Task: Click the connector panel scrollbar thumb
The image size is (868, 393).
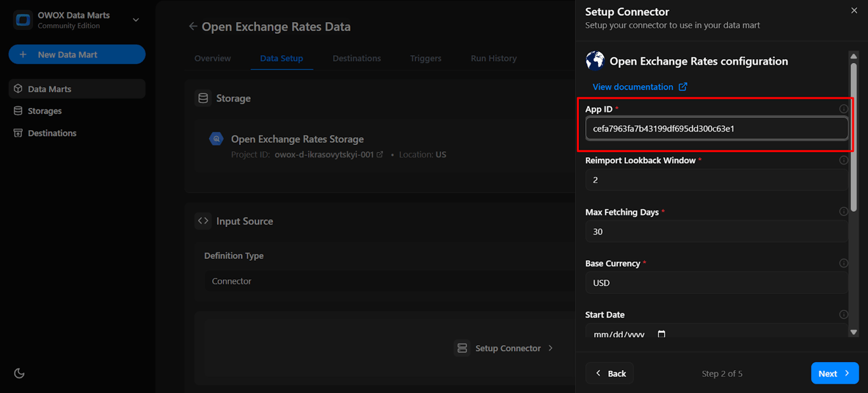Action: [854, 137]
